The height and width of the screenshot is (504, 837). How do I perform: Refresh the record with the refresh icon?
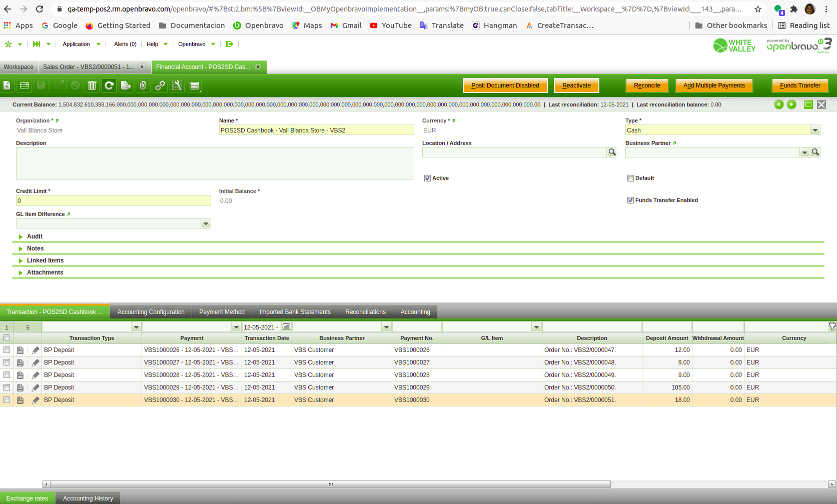(x=109, y=85)
